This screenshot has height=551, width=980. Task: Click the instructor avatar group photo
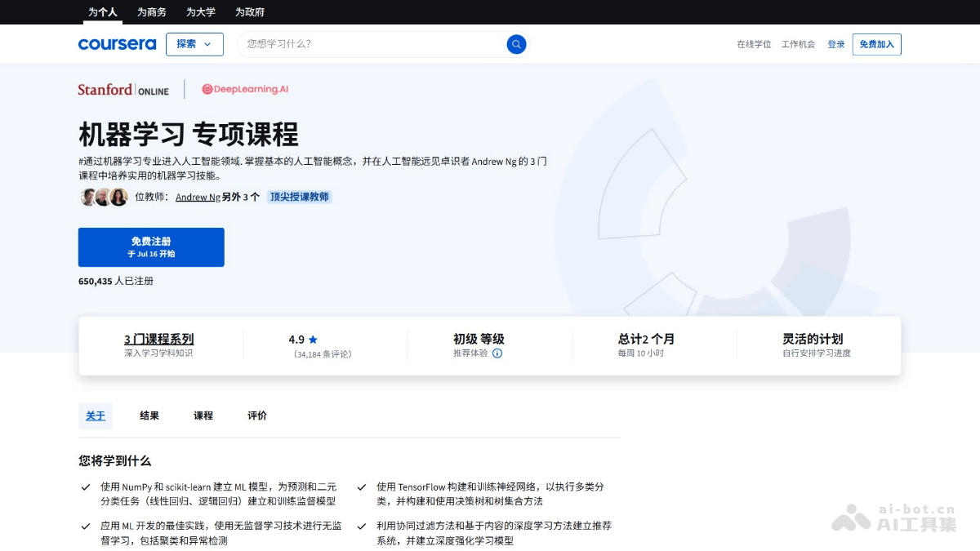pos(102,197)
